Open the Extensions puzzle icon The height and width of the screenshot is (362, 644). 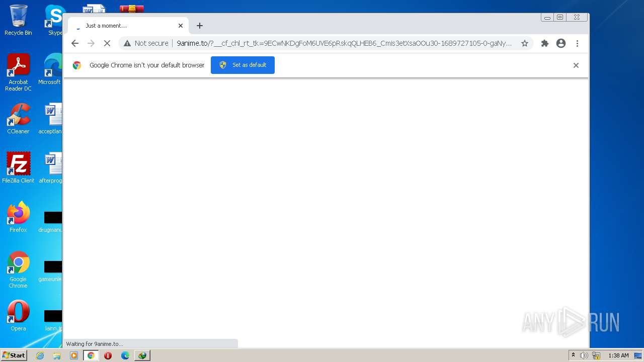544,43
